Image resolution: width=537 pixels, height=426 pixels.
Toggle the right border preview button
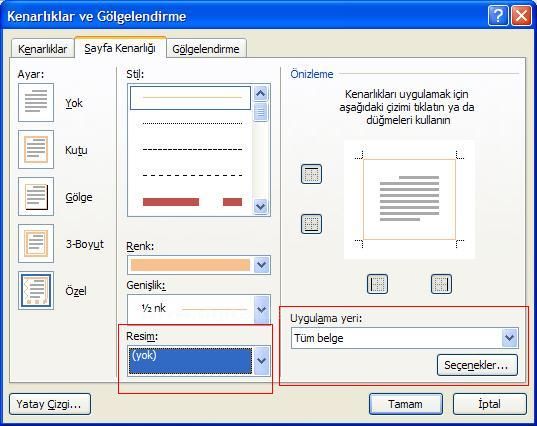click(441, 284)
